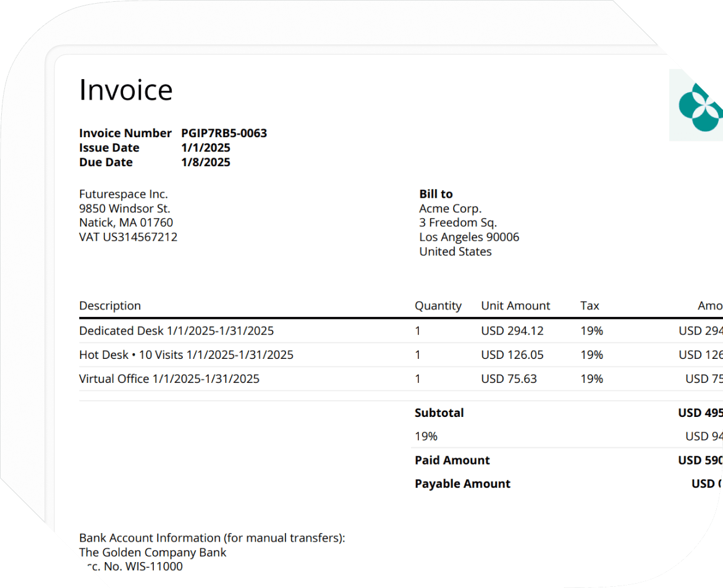
Task: Select the account number WIS-11000 line
Action: coord(135,567)
